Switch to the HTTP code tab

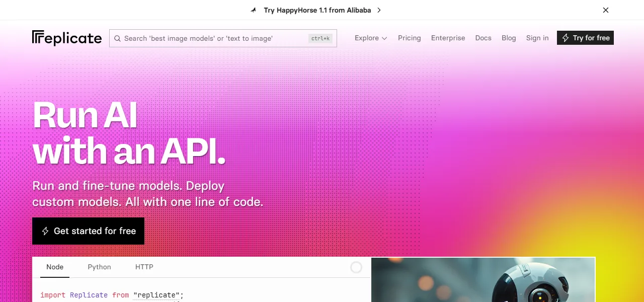(x=144, y=267)
